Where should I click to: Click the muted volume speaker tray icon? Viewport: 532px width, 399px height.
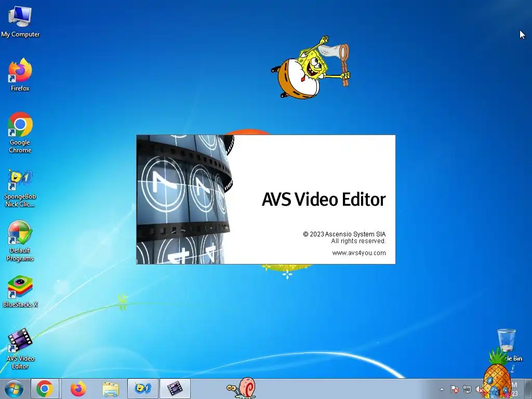[478, 389]
